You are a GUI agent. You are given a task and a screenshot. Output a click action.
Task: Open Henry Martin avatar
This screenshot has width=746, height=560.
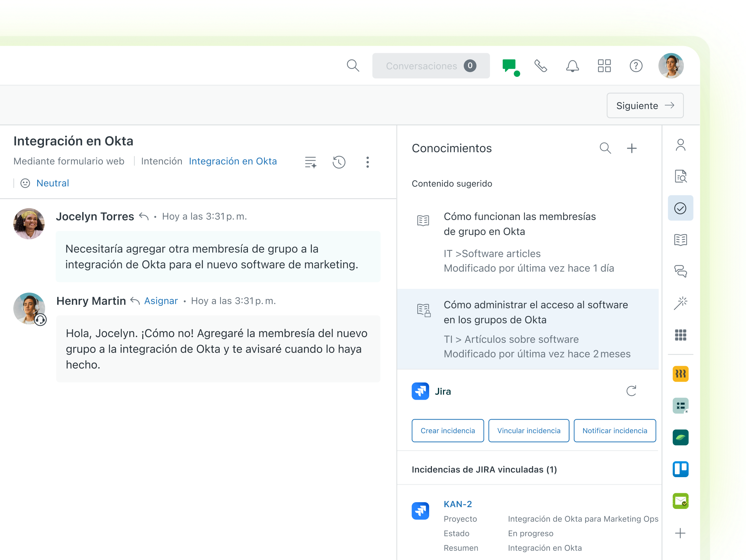29,309
